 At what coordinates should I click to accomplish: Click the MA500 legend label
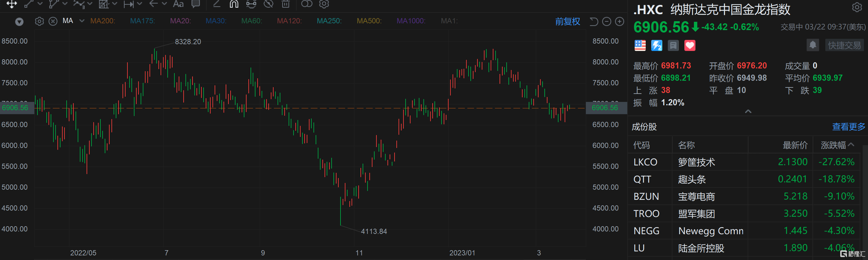(369, 21)
